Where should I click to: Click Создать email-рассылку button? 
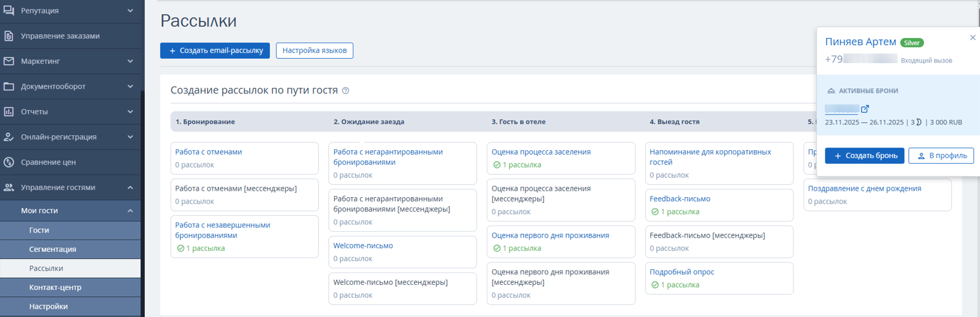point(215,51)
